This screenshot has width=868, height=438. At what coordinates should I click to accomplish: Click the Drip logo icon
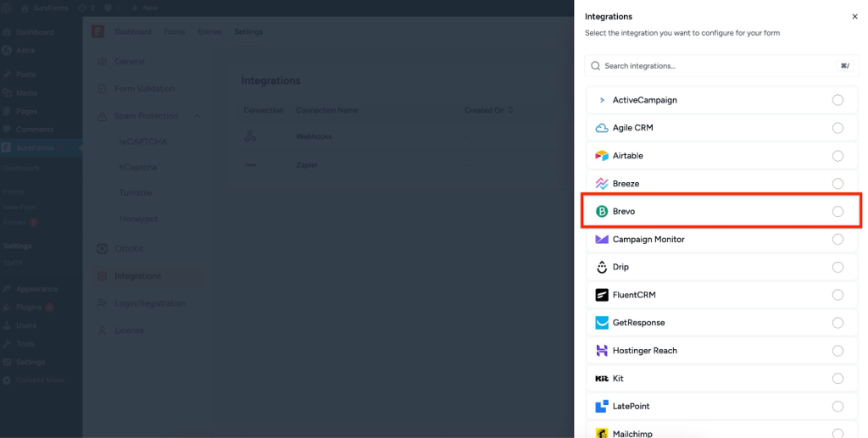(602, 268)
